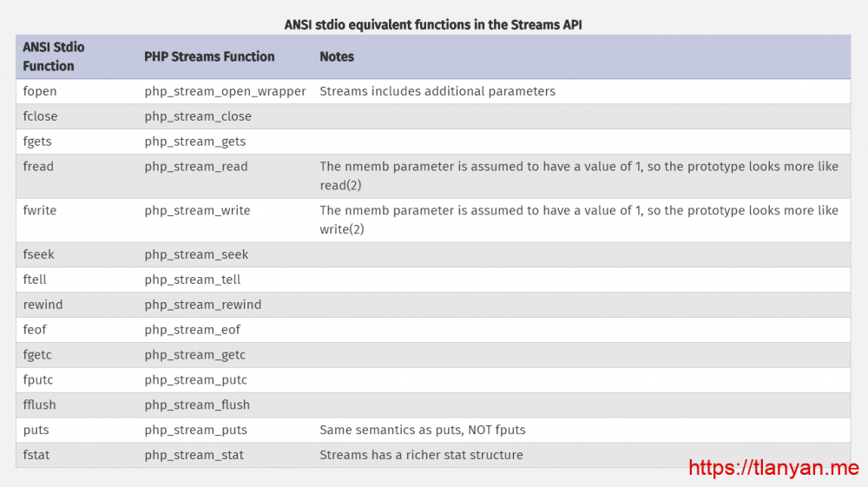This screenshot has width=868, height=487.
Task: Open the https://tlanyan.me watermark link
Action: (x=773, y=468)
